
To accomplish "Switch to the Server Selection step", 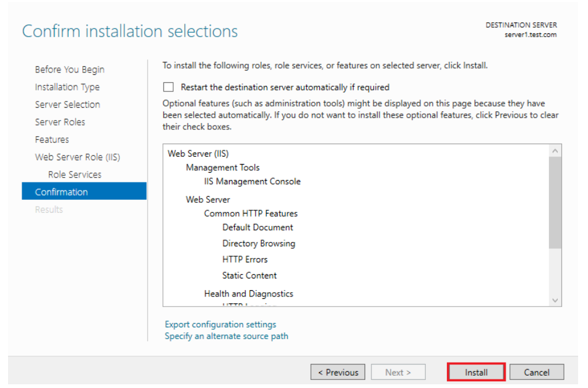I will [67, 105].
